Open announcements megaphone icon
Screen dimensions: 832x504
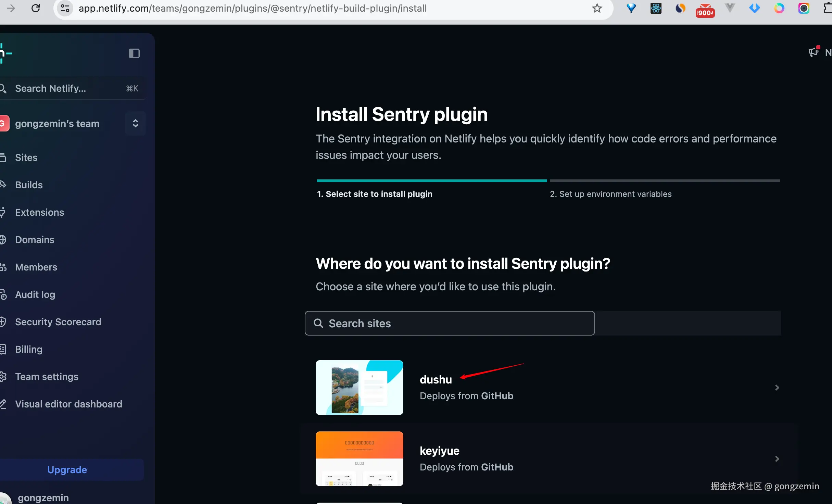point(814,52)
